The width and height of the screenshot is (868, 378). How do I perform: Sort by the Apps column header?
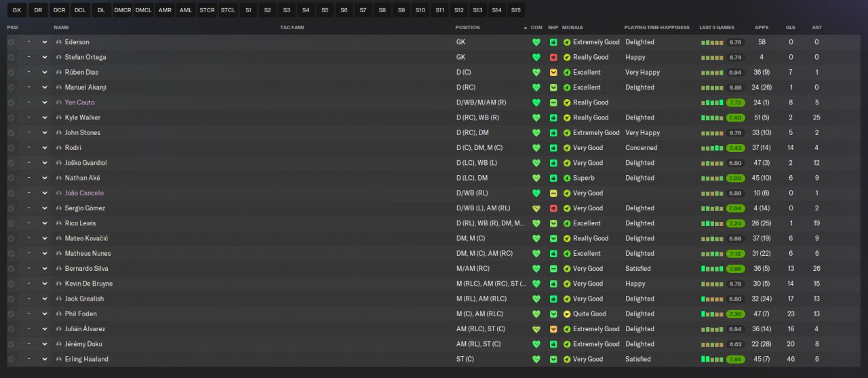point(762,28)
